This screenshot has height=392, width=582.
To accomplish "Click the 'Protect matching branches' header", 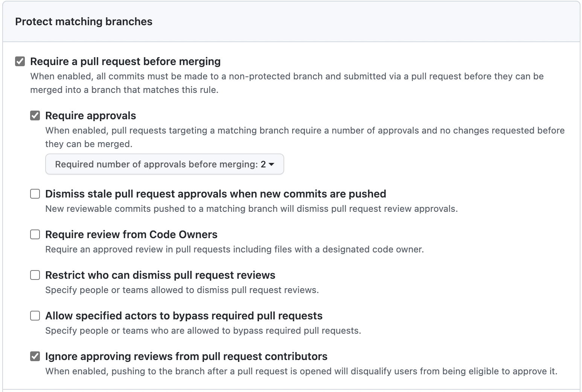I will coord(84,22).
